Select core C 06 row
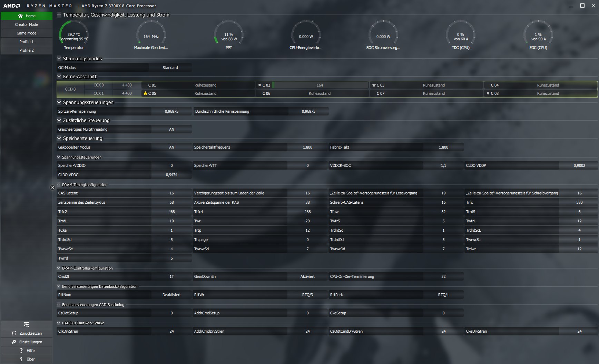 pyautogui.click(x=312, y=93)
